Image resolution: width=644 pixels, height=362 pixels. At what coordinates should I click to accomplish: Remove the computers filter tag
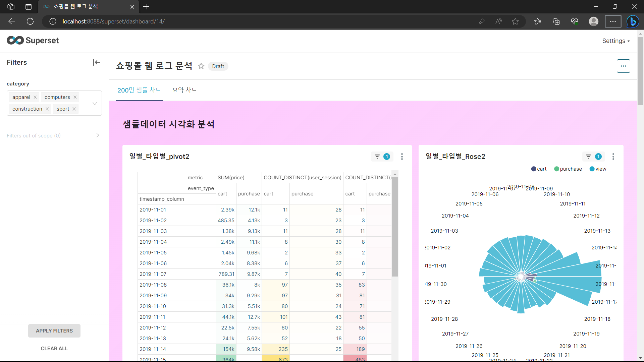click(75, 97)
